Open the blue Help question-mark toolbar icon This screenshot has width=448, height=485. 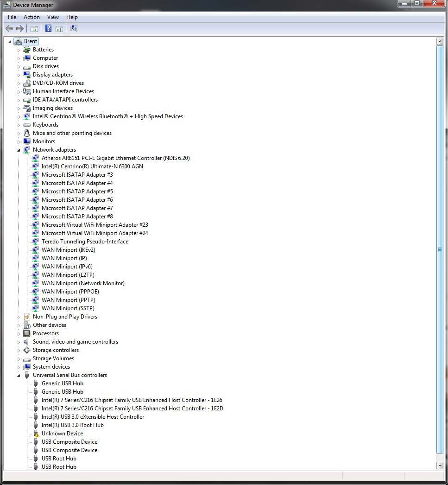pyautogui.click(x=48, y=28)
